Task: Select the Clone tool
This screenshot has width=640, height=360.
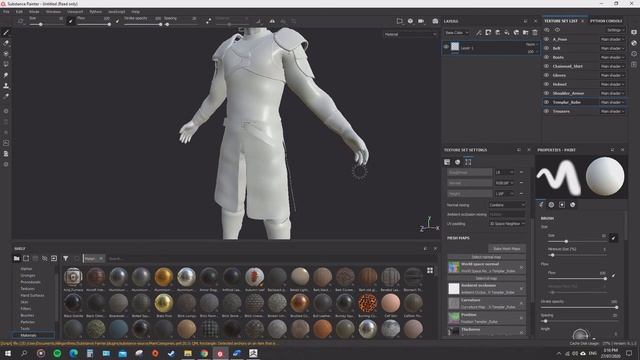Action: [6, 86]
